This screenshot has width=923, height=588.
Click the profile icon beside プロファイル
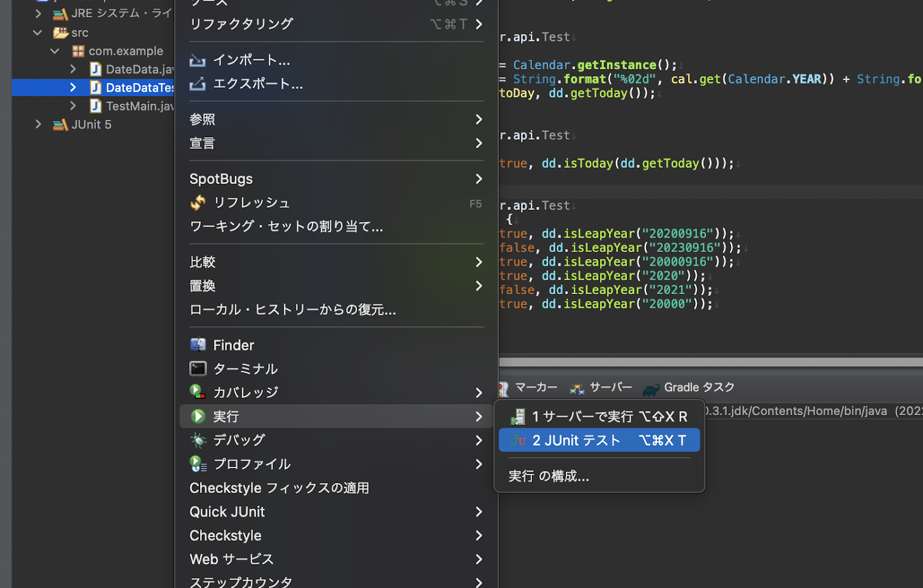198,463
